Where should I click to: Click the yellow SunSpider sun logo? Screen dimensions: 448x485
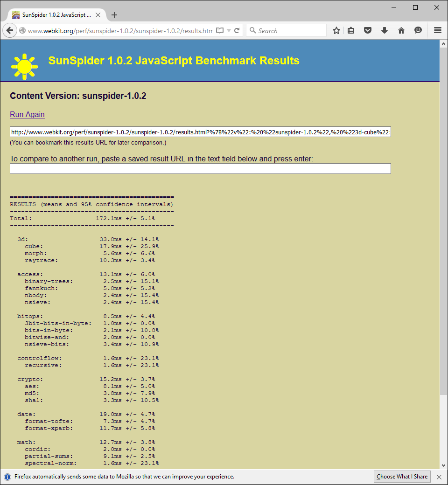[x=24, y=67]
